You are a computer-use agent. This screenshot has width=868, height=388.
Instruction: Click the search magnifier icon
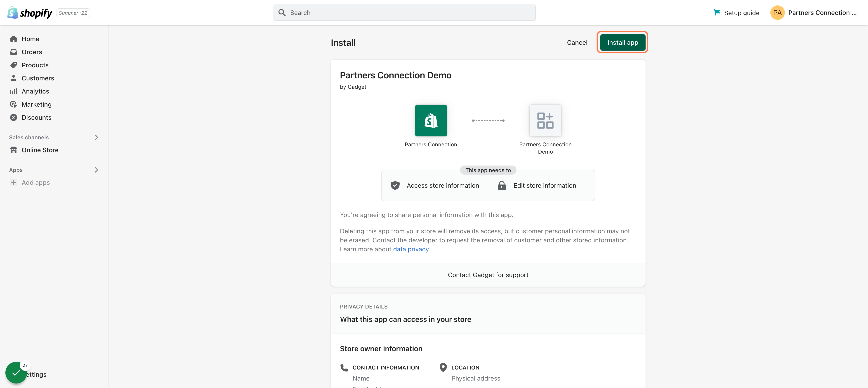[282, 13]
